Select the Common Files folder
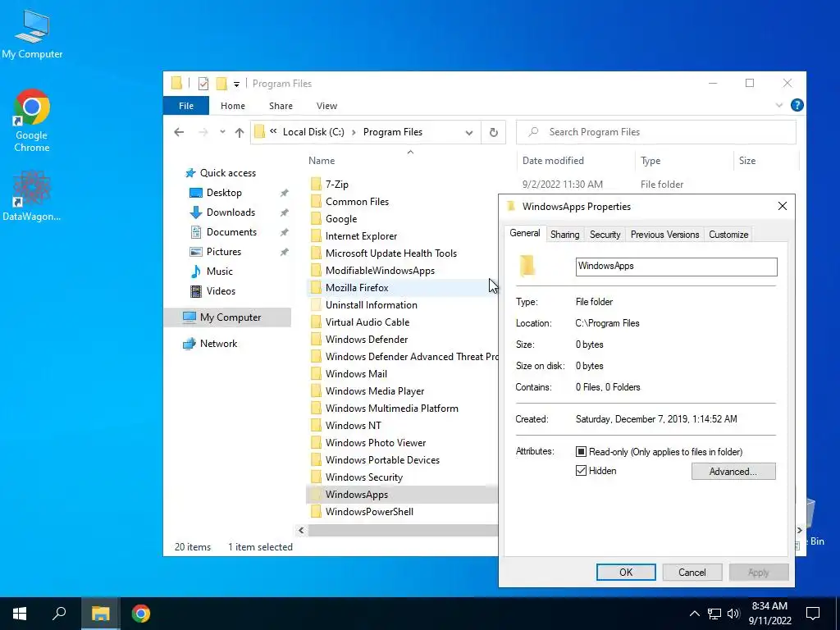Image resolution: width=840 pixels, height=630 pixels. point(357,202)
